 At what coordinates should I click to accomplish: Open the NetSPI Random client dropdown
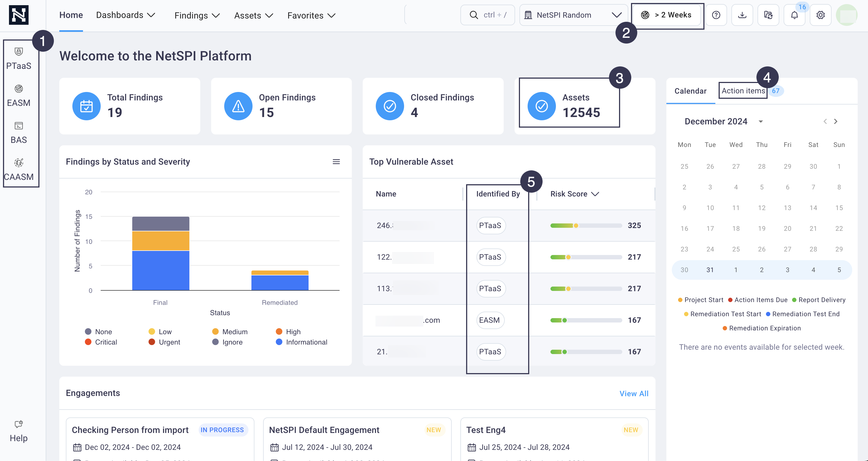[574, 15]
